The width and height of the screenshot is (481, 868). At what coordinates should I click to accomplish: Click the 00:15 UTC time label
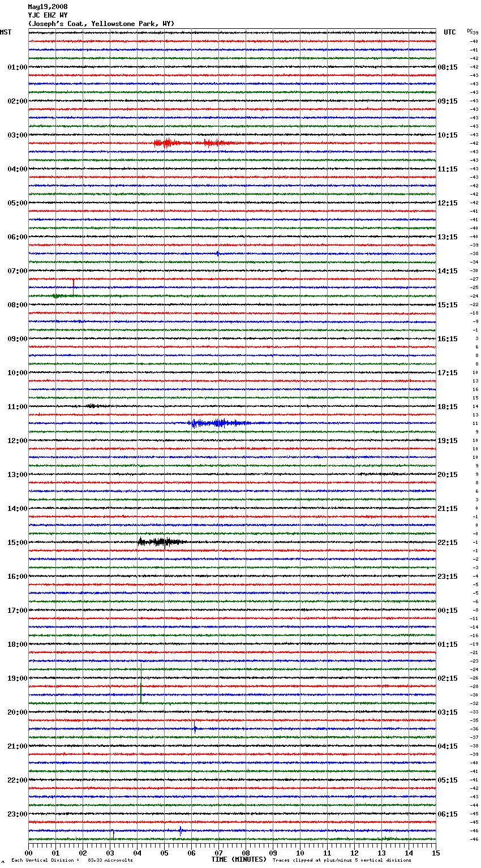pos(448,611)
